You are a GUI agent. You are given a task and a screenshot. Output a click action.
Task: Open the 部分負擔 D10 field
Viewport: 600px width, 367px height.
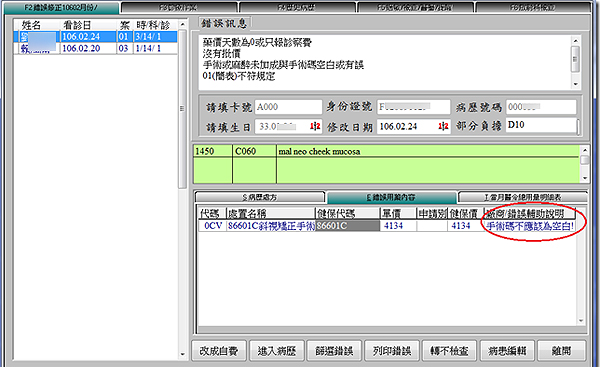(x=541, y=126)
